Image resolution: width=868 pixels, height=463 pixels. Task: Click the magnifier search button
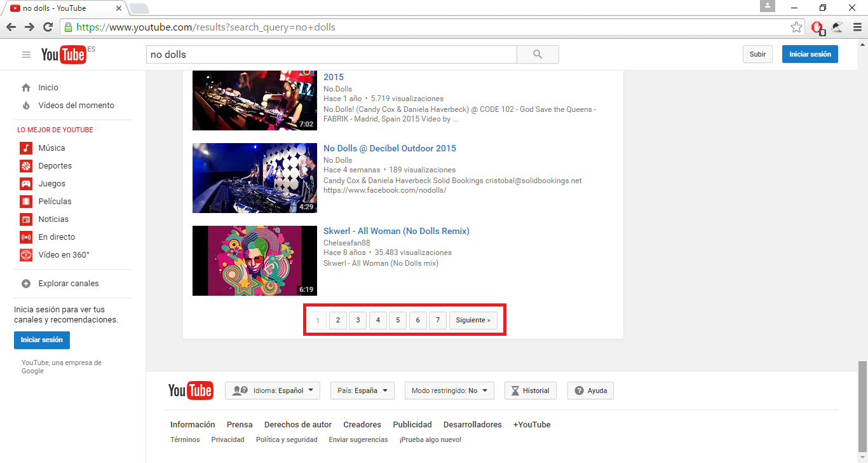click(538, 55)
